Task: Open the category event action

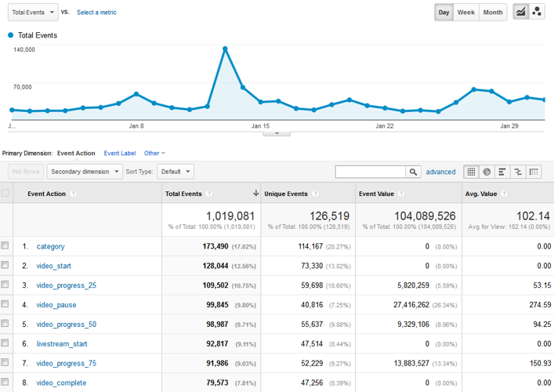Action: pos(50,246)
